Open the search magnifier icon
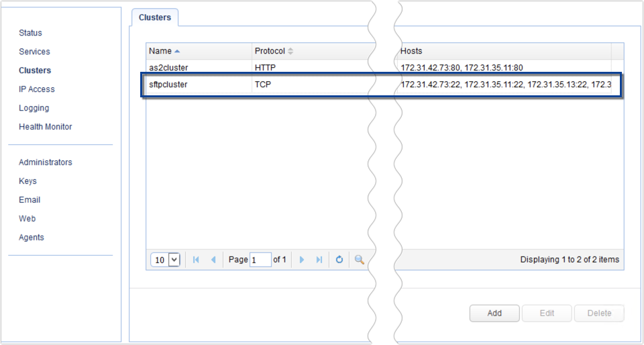This screenshot has height=345, width=644. click(360, 260)
